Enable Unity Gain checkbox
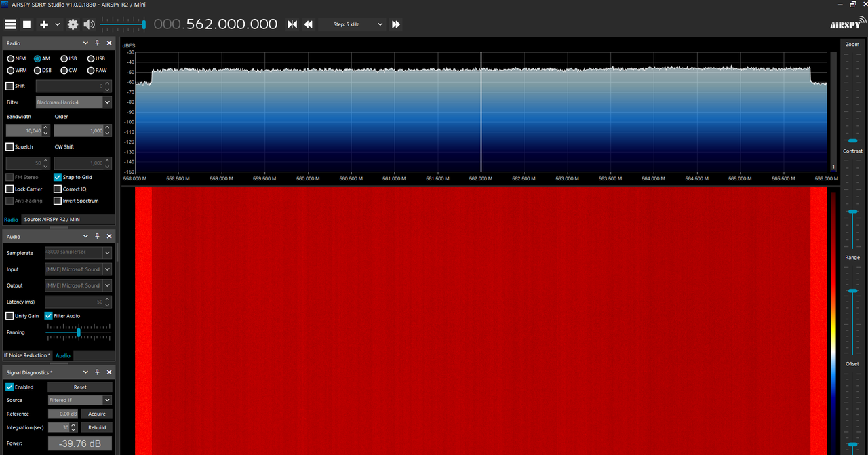 coord(9,316)
